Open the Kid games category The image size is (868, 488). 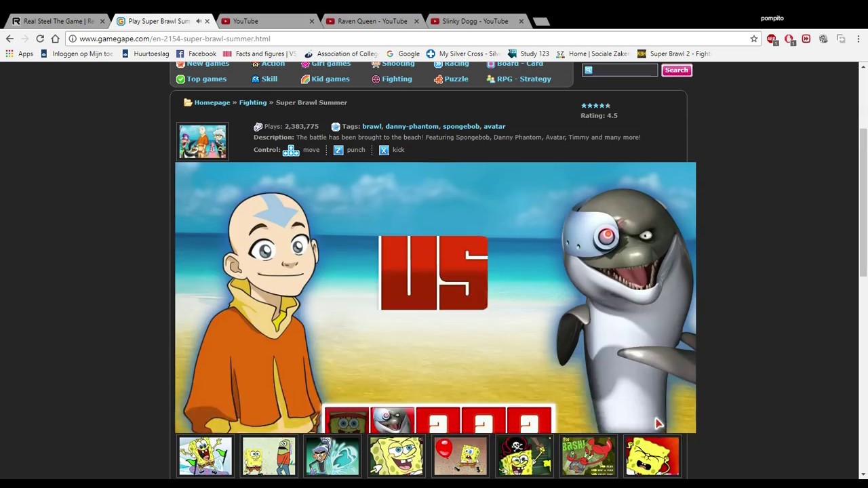325,79
